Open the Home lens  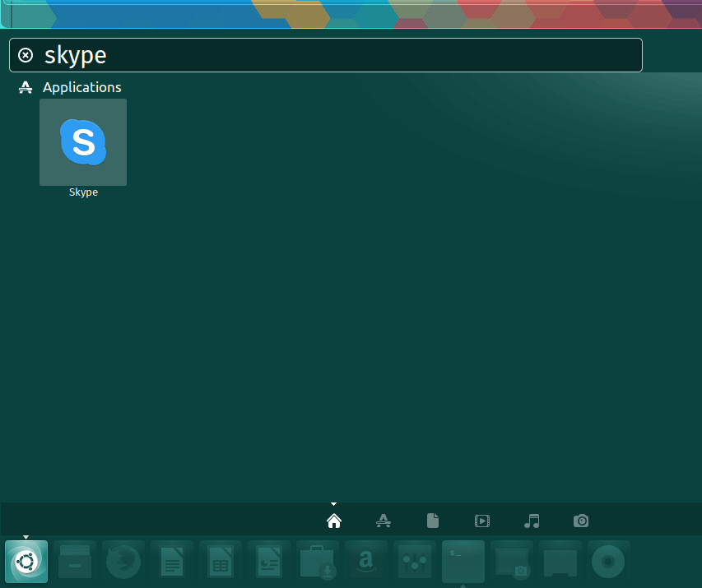(334, 521)
